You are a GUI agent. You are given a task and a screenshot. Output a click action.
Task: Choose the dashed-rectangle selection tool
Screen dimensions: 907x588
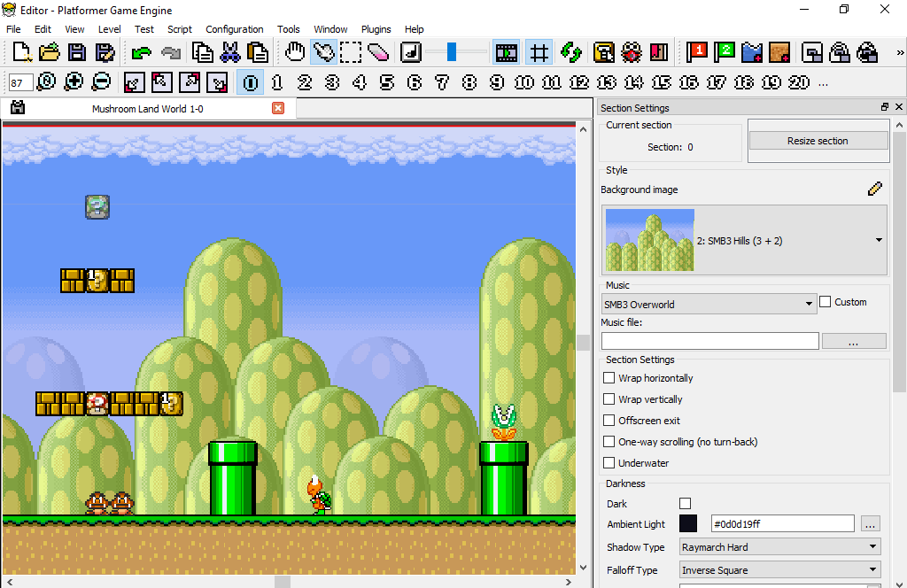click(x=351, y=52)
